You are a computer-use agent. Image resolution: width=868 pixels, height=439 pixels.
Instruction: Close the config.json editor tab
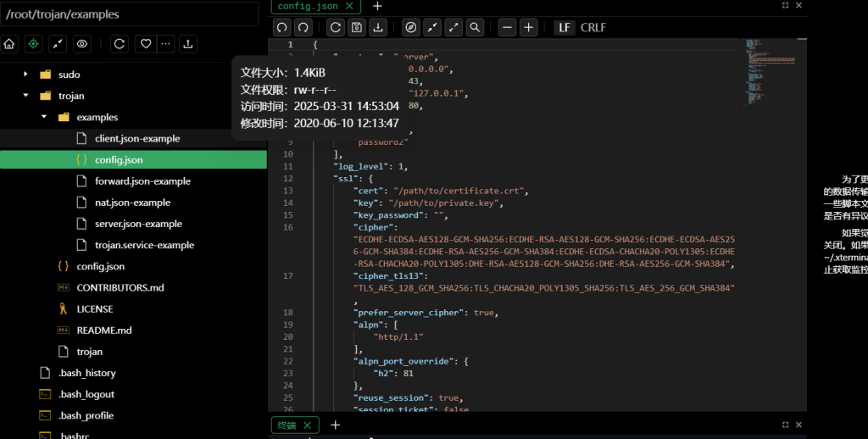pos(349,6)
